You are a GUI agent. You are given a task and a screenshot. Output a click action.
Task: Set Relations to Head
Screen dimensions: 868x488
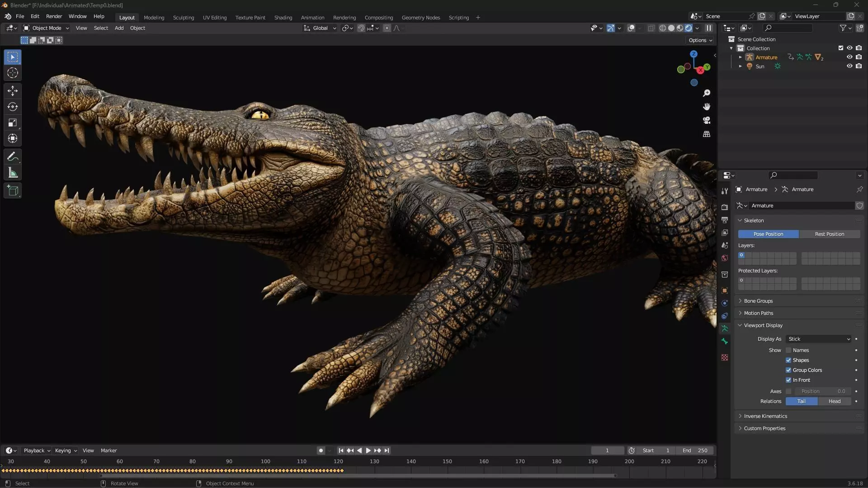[x=835, y=401]
